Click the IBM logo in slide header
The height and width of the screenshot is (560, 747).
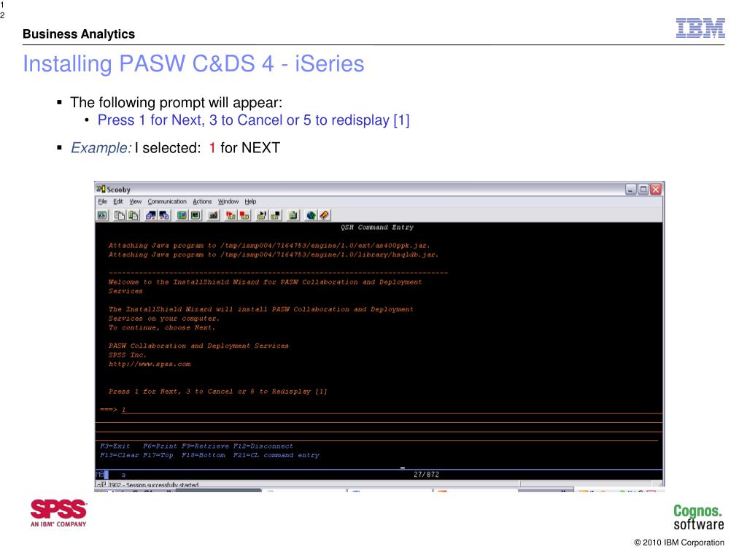(x=700, y=28)
